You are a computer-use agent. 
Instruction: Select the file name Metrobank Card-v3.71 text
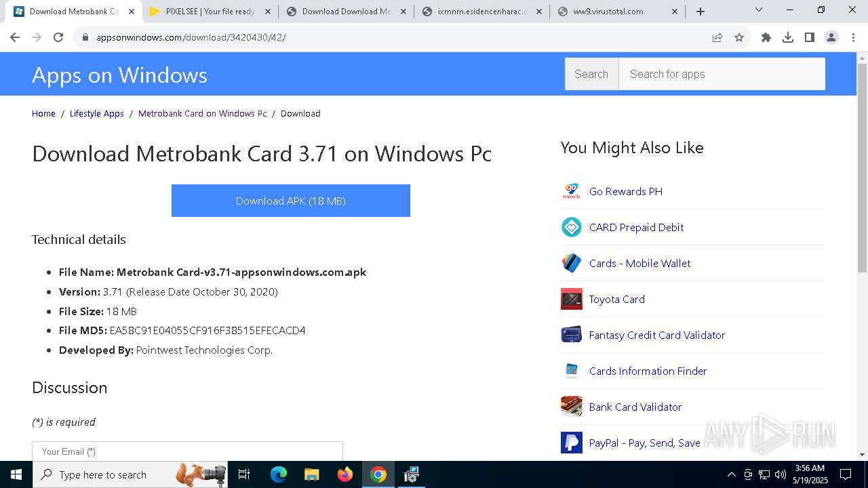tap(241, 272)
